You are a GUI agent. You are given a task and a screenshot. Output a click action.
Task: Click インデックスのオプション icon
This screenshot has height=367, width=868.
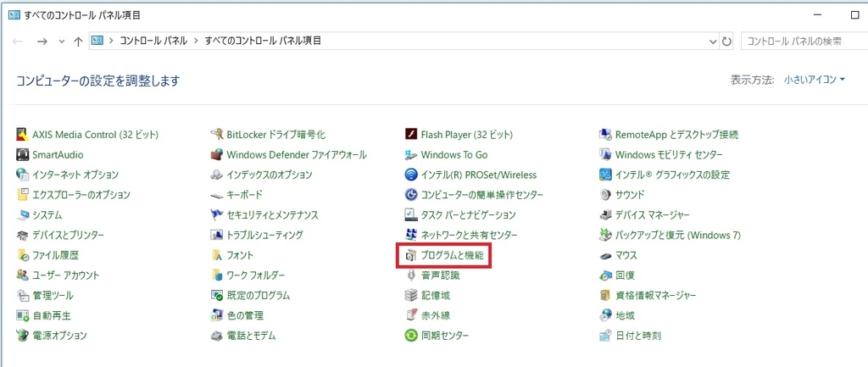pos(216,175)
